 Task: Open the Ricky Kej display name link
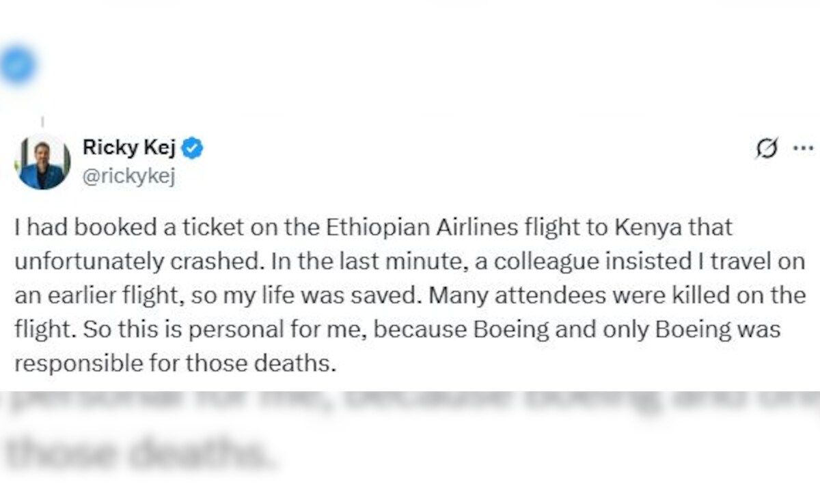(x=128, y=147)
